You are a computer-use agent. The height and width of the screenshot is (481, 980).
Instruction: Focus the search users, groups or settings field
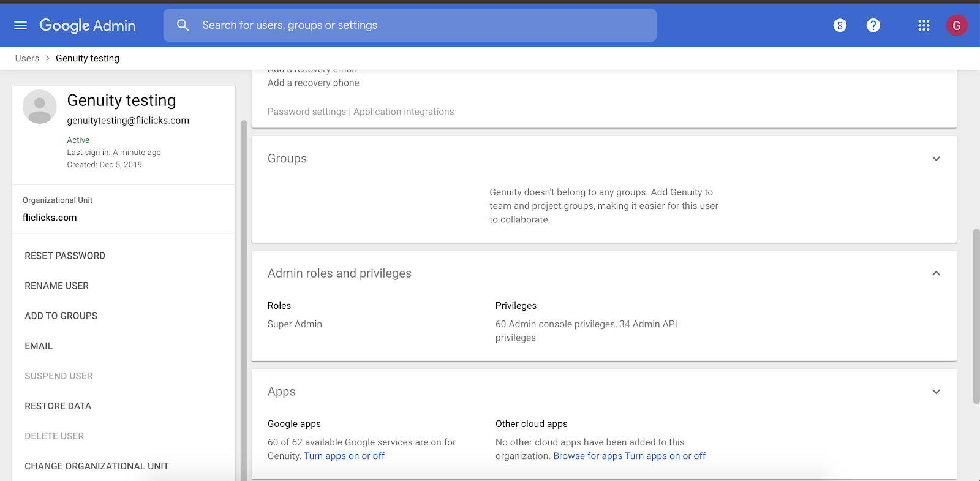[423, 25]
